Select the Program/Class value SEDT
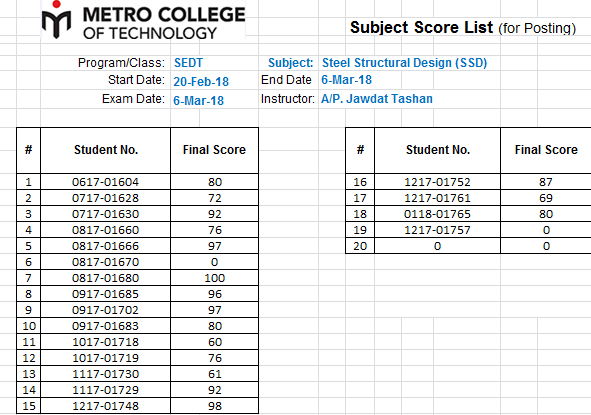The image size is (591, 415). click(x=188, y=63)
